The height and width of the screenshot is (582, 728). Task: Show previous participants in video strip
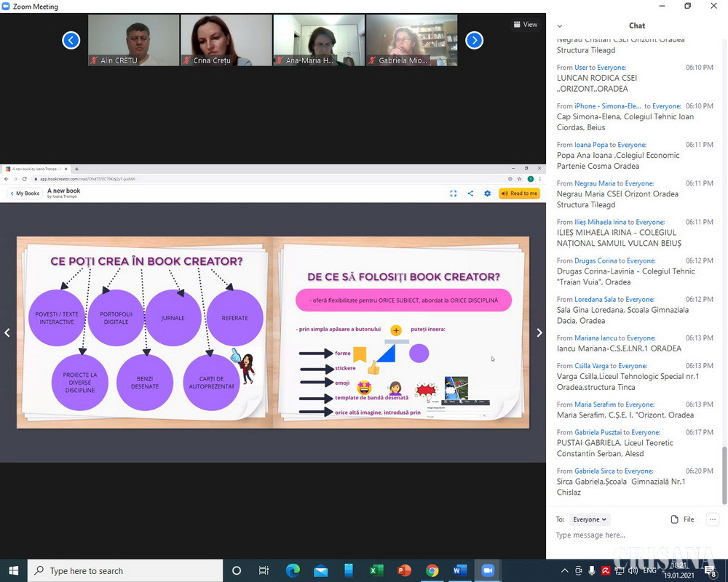click(71, 40)
